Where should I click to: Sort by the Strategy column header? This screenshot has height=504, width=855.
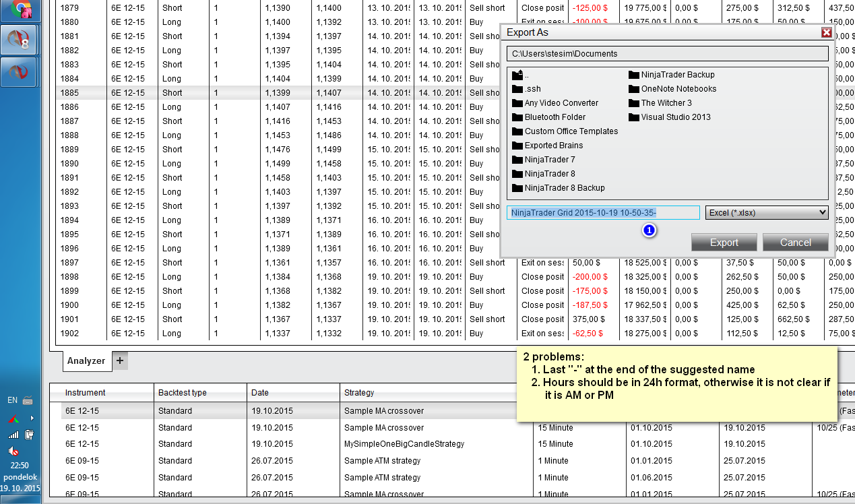(437, 393)
